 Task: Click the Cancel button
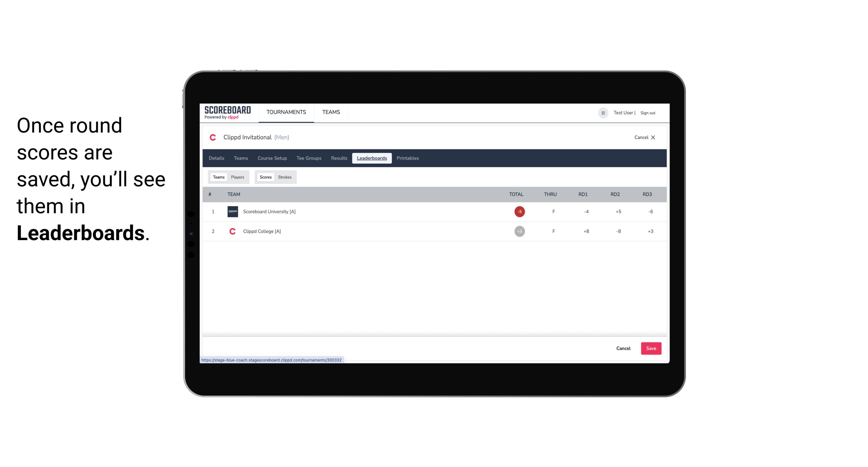[624, 348]
